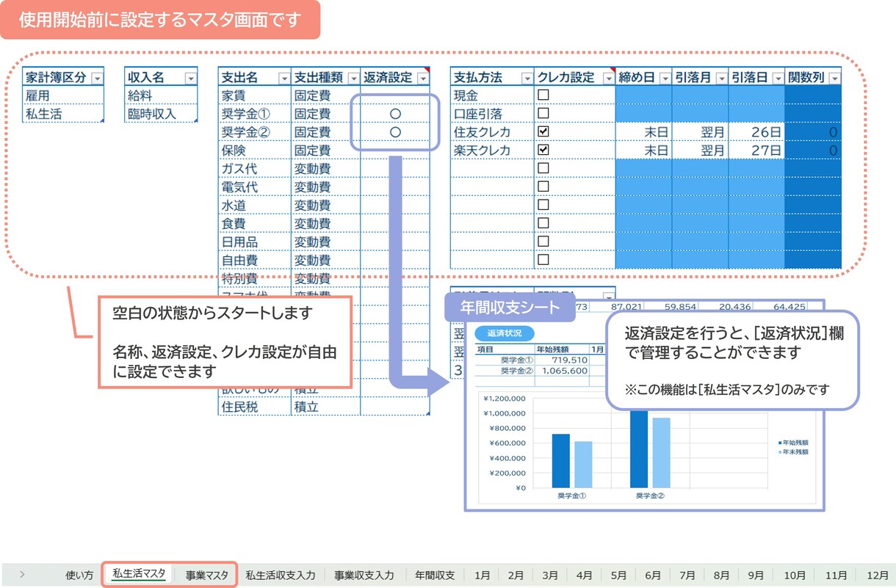Go to 私生活収支入力 sheet tab
Viewport: 896px width, 588px height.
pyautogui.click(x=281, y=576)
